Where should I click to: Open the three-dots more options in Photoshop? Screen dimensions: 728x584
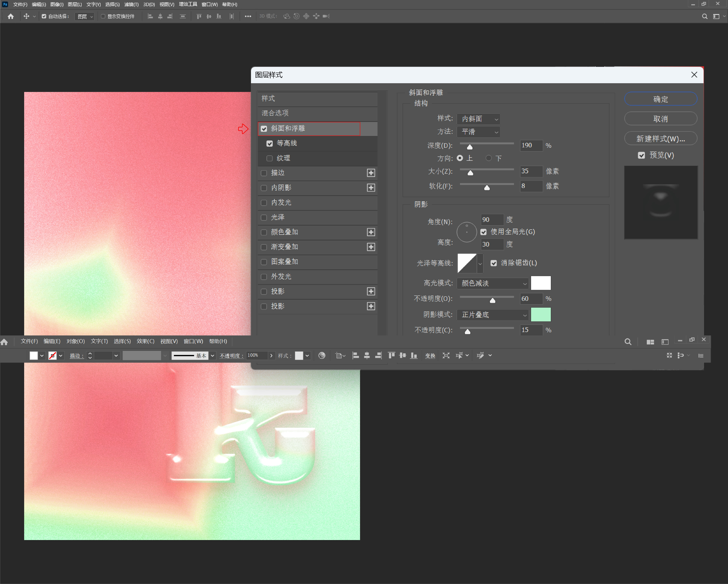point(248,16)
